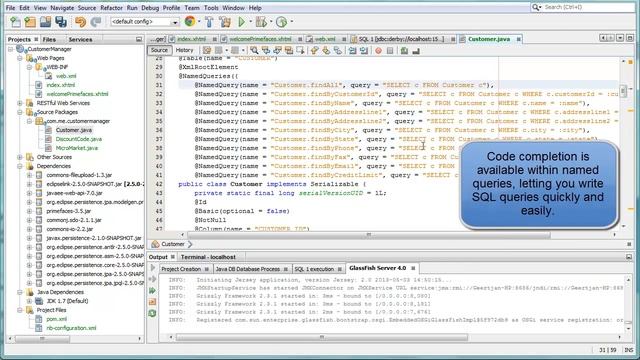Select pom.xml under Project Files
This screenshot has height=360, width=640.
tap(56, 319)
